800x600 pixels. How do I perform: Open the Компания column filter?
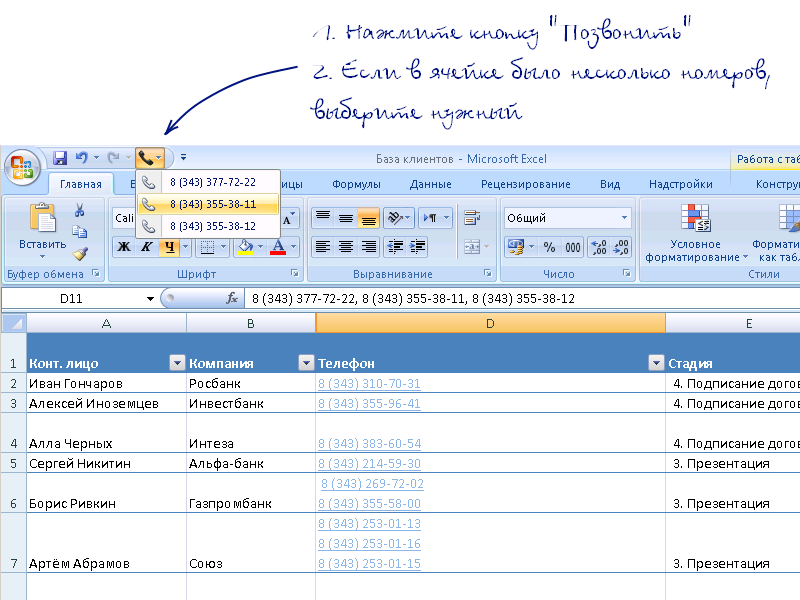pyautogui.click(x=306, y=363)
